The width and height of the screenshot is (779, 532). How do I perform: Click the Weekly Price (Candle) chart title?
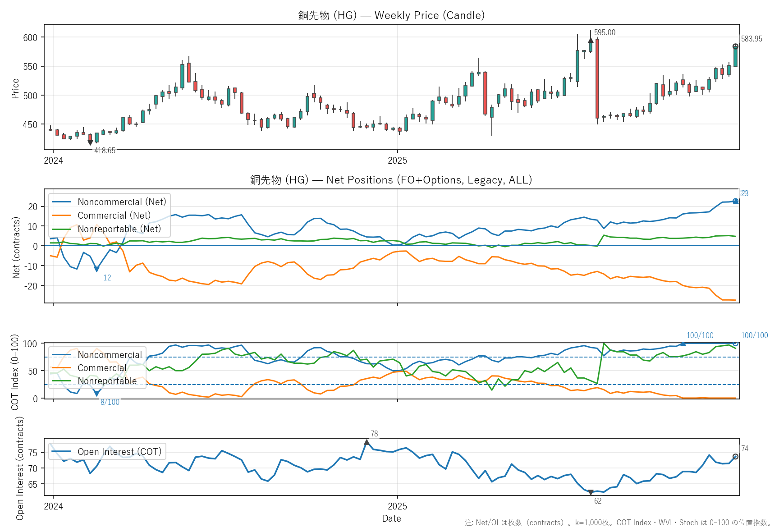[391, 15]
